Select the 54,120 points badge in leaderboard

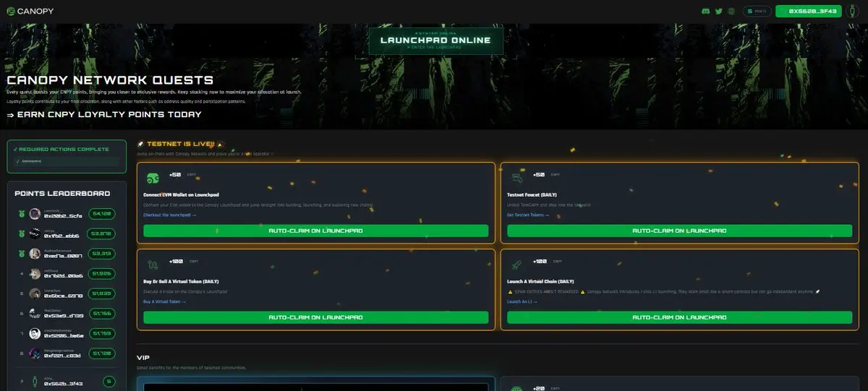(x=101, y=214)
